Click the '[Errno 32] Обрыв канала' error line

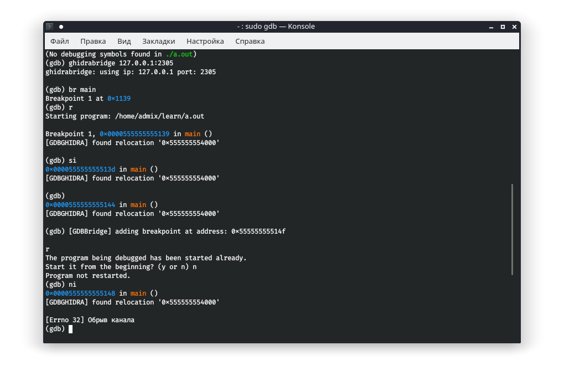click(90, 320)
